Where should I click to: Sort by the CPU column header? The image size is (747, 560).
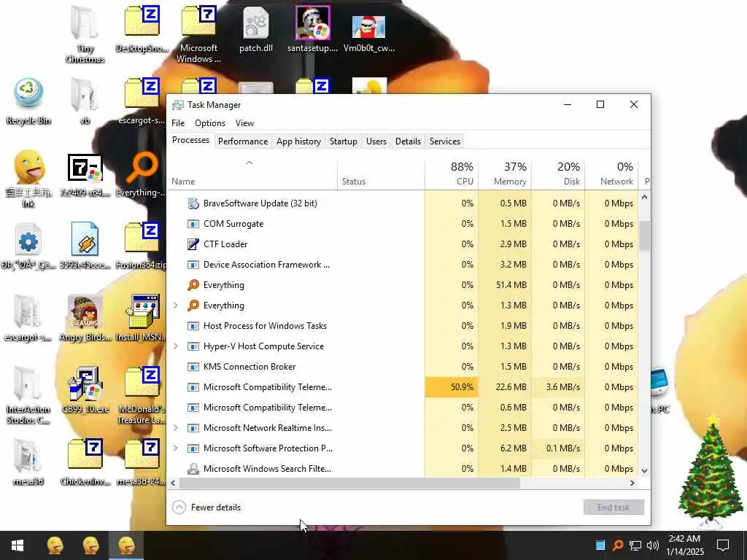point(452,174)
